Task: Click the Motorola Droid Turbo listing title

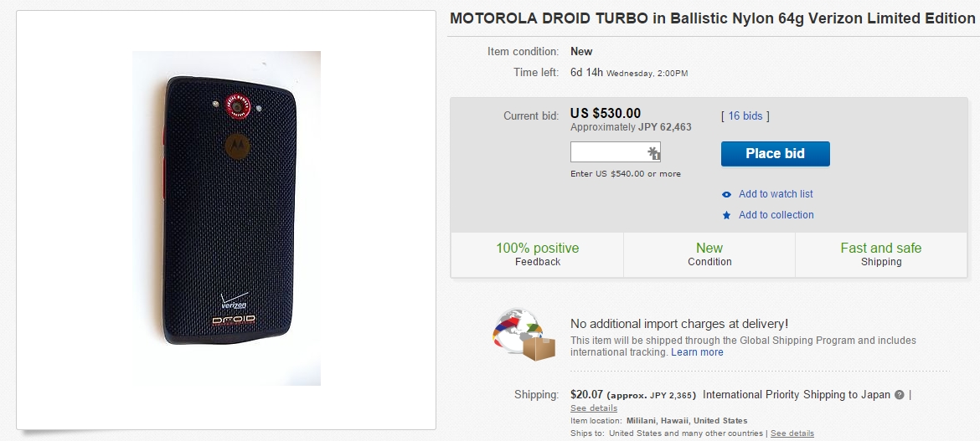Action: coord(712,18)
